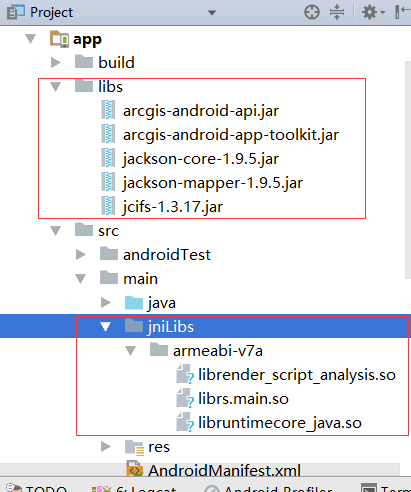Click the collapse all icon

click(x=337, y=12)
